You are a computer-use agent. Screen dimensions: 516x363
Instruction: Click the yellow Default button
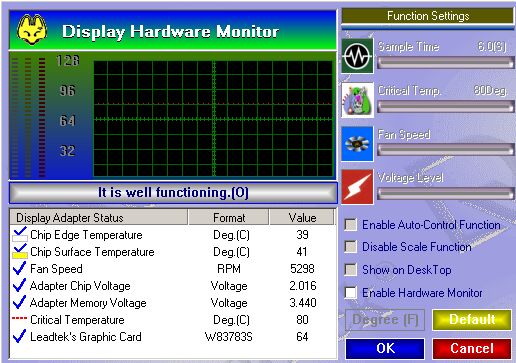(x=472, y=319)
